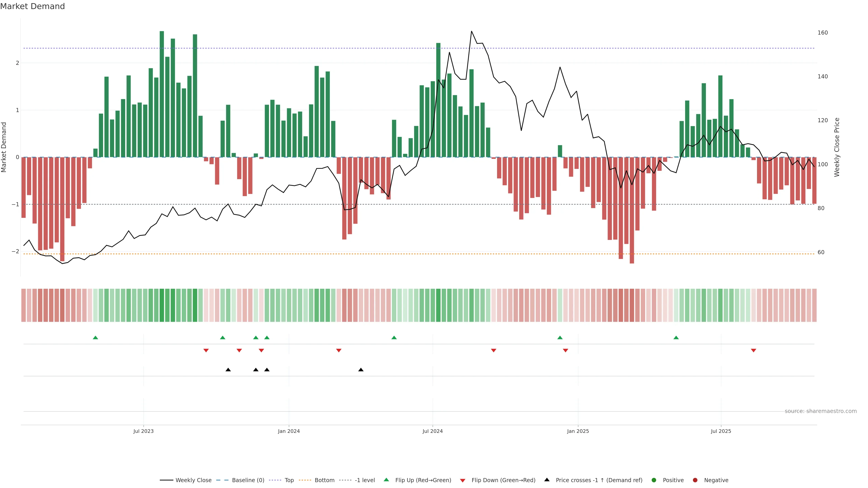The image size is (868, 488).
Task: Click the green flip-up marker before Jul 2025
Action: [x=676, y=338]
